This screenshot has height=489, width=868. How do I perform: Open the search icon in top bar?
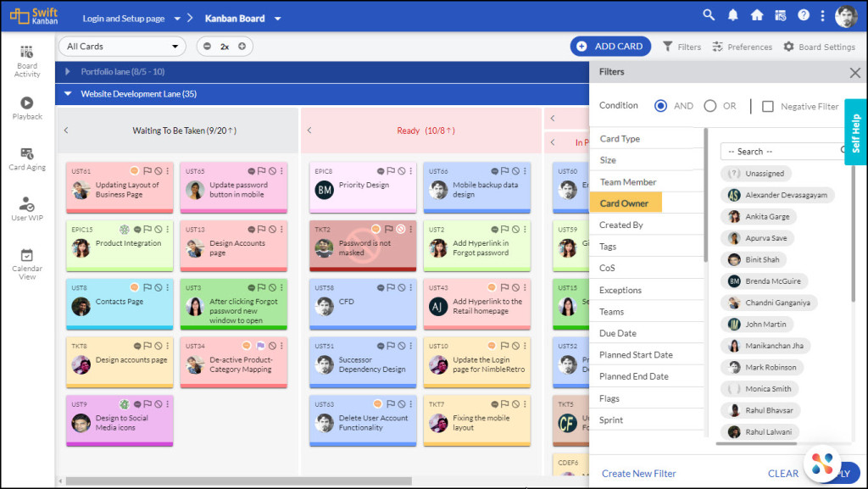pos(709,15)
